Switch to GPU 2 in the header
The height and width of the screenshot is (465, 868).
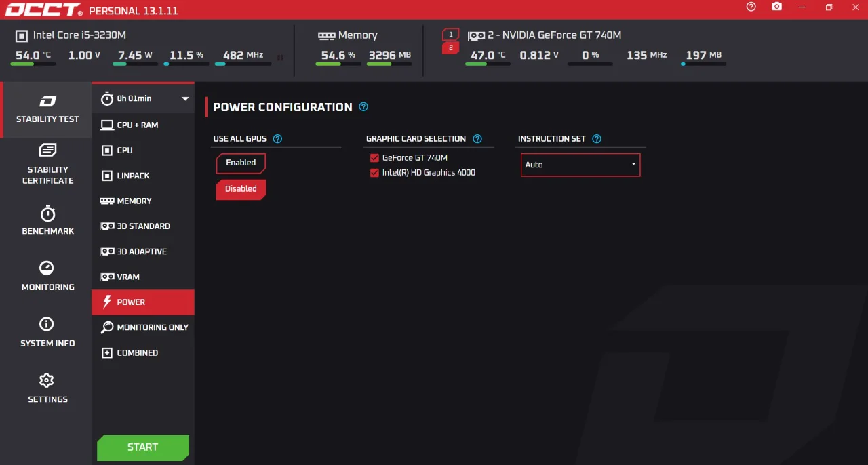pyautogui.click(x=451, y=48)
